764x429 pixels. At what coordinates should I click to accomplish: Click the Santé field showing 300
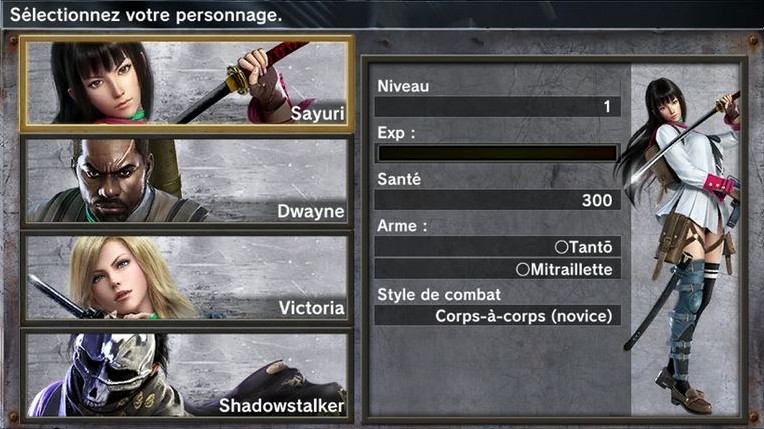[497, 200]
